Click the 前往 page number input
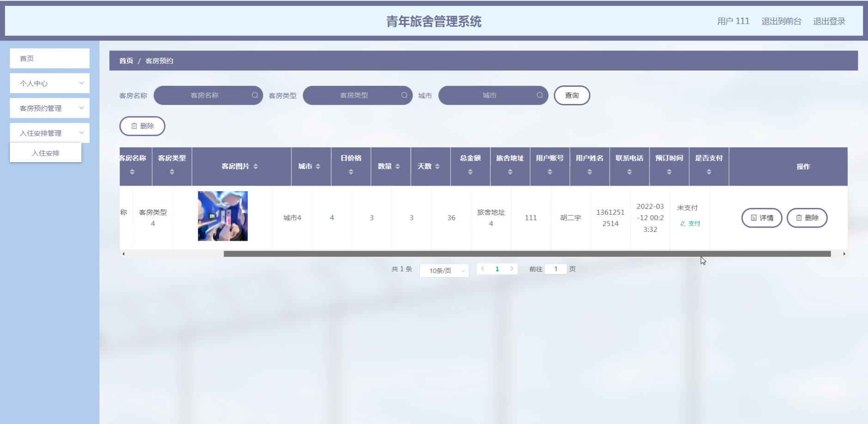This screenshot has height=424, width=868. point(556,269)
